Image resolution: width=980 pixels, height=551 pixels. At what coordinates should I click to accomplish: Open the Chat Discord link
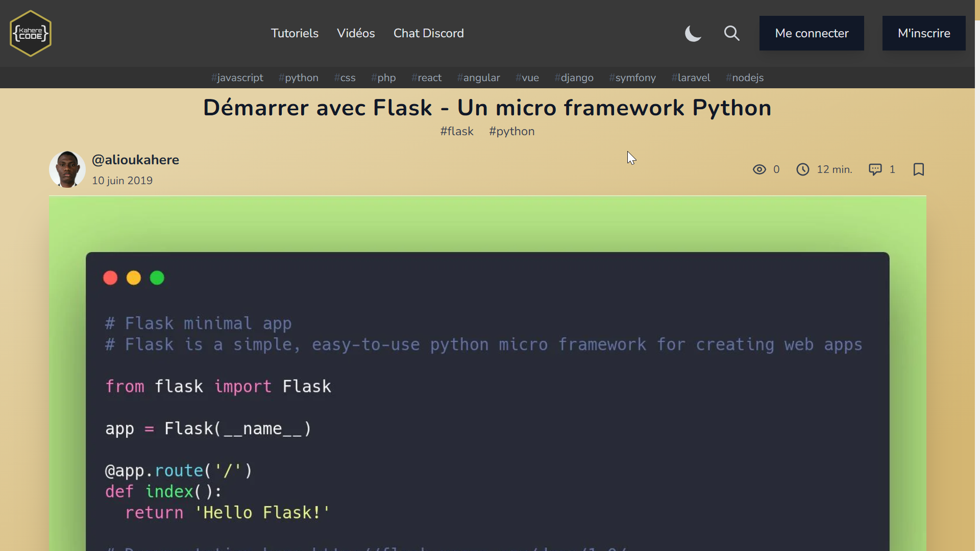pyautogui.click(x=429, y=33)
